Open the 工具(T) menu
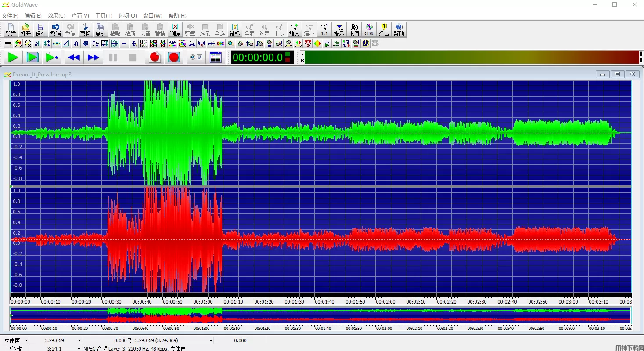 pos(104,16)
